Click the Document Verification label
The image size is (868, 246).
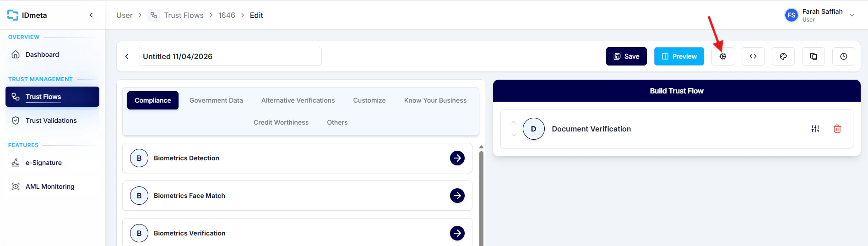591,129
